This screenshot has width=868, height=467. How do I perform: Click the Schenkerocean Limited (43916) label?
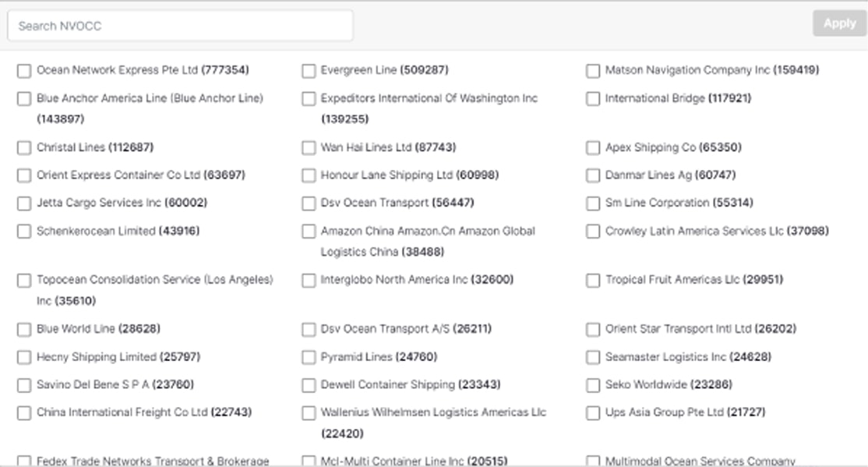tap(118, 231)
